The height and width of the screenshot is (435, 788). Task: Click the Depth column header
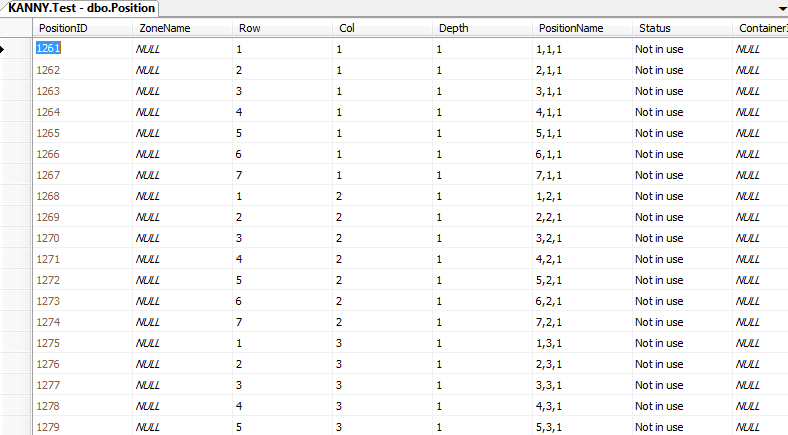pos(482,28)
